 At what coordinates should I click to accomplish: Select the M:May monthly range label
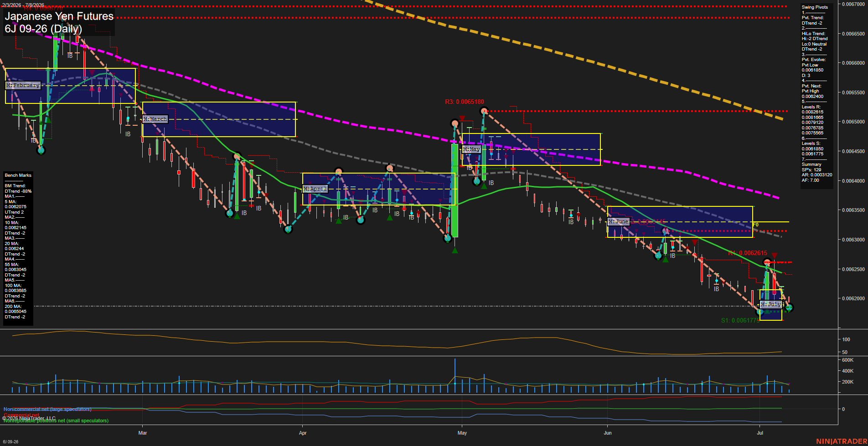(471, 149)
